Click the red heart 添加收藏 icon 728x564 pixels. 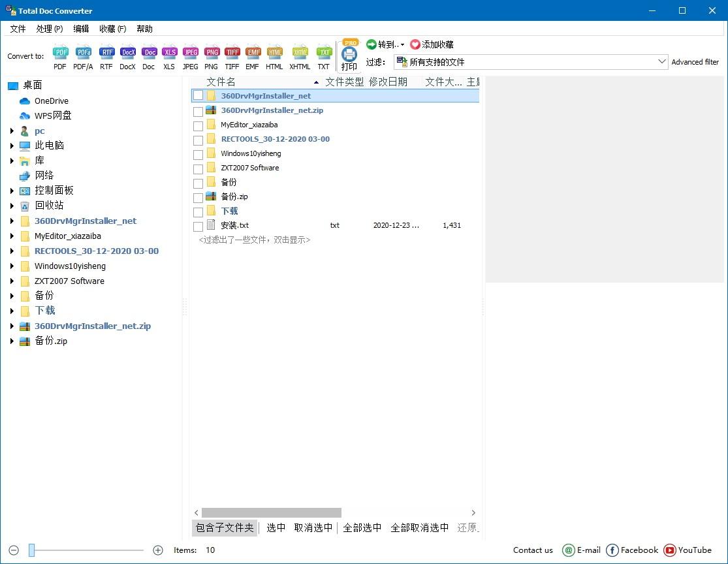point(415,44)
